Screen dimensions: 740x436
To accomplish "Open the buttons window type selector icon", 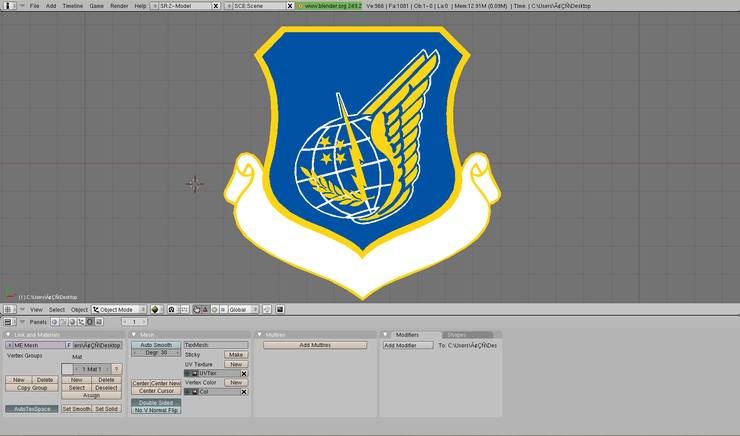I will tap(9, 322).
